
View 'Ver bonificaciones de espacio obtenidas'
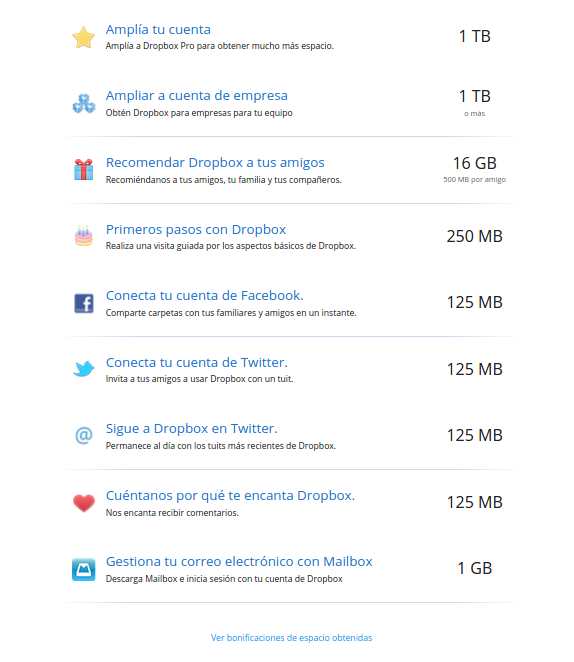(x=292, y=638)
